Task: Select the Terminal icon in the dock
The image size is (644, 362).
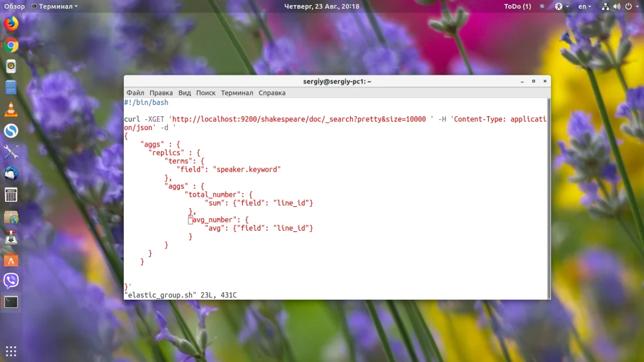Action: (x=11, y=302)
